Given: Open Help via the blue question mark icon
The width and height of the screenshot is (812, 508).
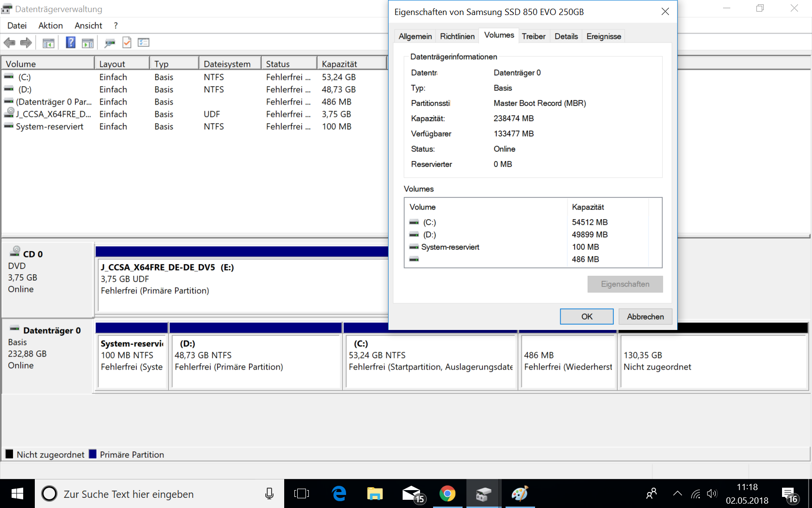Looking at the screenshot, I should tap(71, 43).
